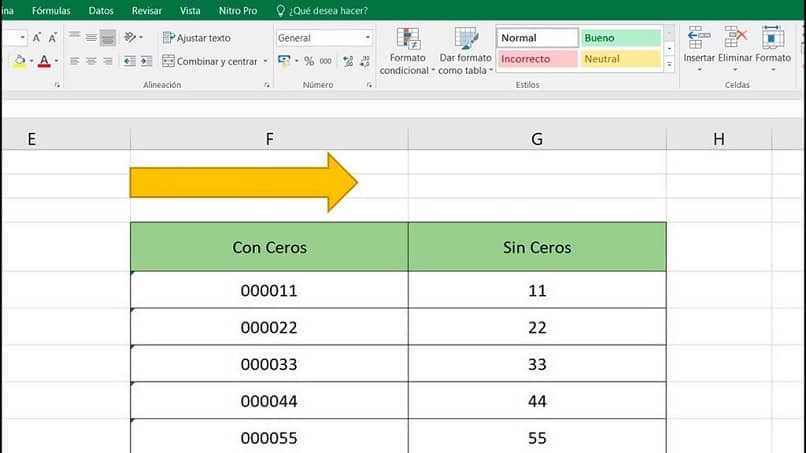
Task: Increase the cell indent
Action: tap(146, 61)
